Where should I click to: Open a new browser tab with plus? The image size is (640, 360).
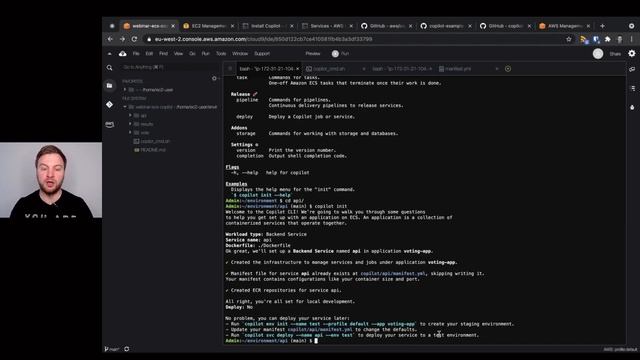tap(602, 26)
